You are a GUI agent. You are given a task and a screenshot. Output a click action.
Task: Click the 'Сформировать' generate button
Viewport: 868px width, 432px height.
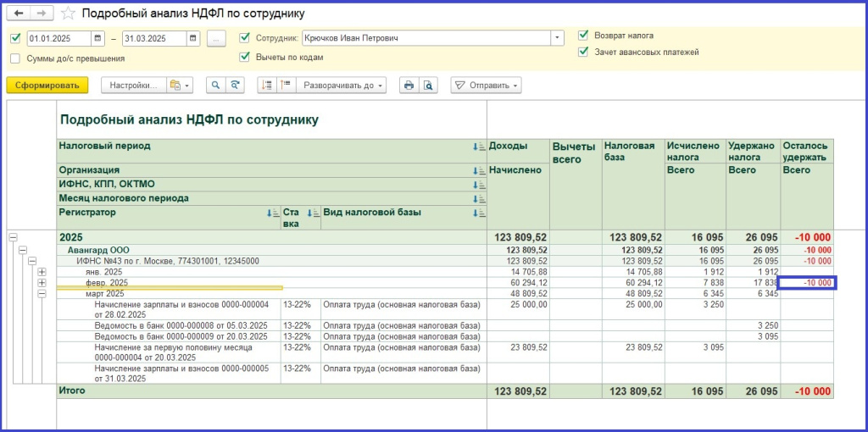click(x=47, y=85)
